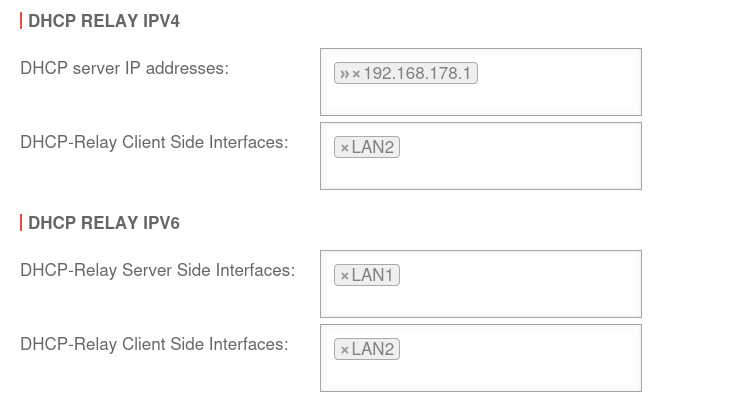Select the LAN1 tag text
The width and height of the screenshot is (753, 404).
pos(373,276)
